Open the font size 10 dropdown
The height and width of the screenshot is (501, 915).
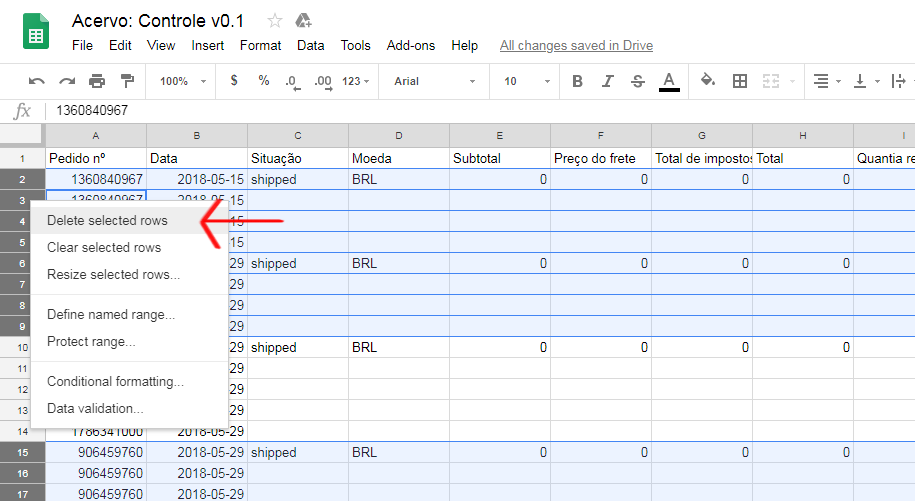pos(523,81)
